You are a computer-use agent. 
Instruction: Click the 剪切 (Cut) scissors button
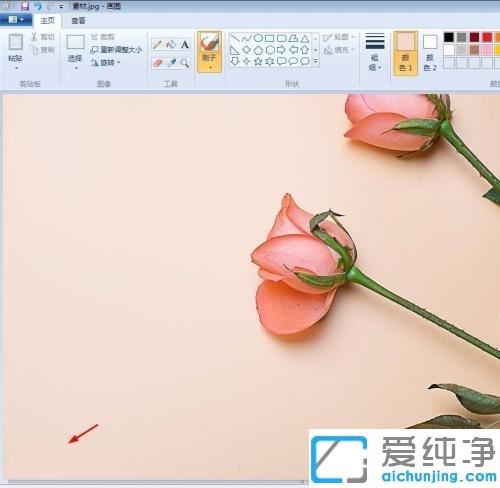[42, 37]
